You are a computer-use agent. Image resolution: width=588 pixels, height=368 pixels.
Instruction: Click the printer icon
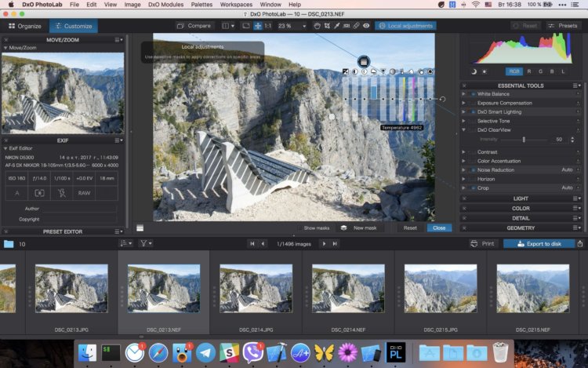click(x=474, y=243)
